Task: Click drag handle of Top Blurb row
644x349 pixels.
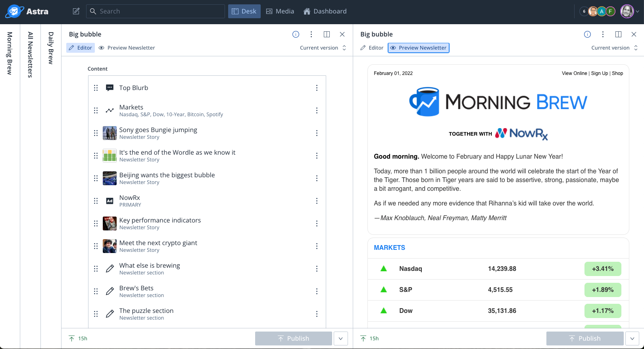Action: pyautogui.click(x=96, y=88)
